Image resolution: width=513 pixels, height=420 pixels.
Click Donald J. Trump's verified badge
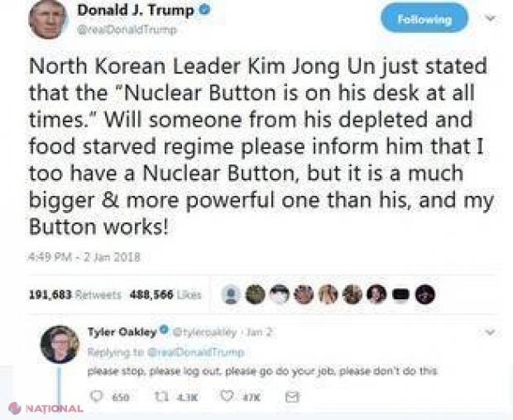pos(204,9)
